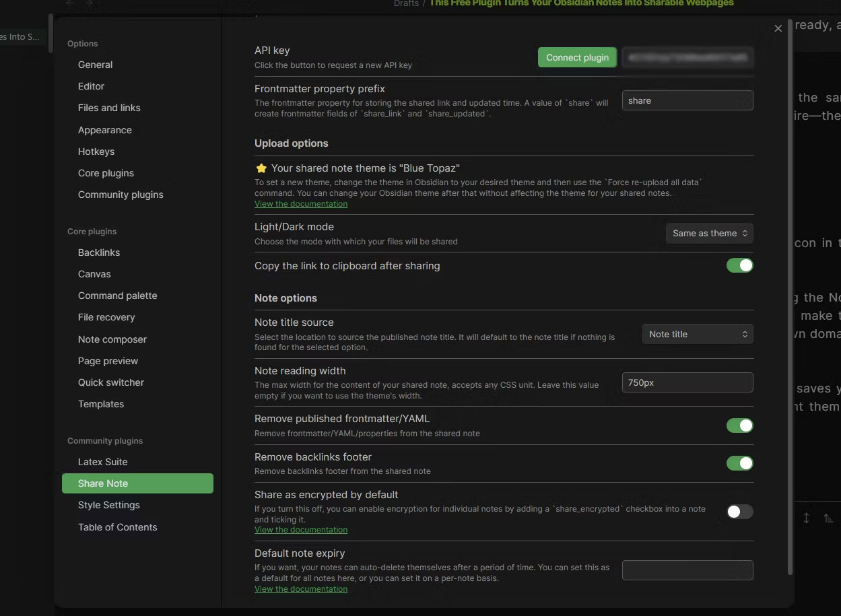Viewport: 841px width, 616px height.
Task: Toggle Copy the link to clipboard after sharing
Action: tap(739, 265)
